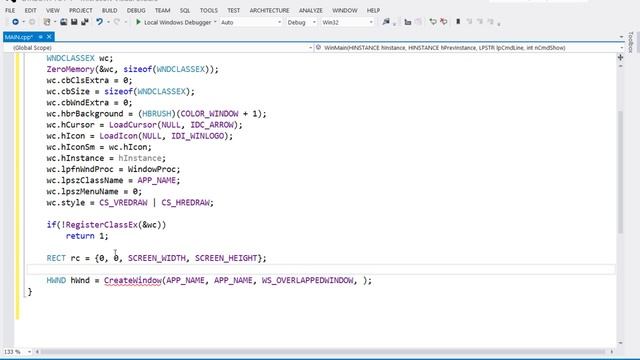Click the vertical scrollbar thumb
The height and width of the screenshot is (360, 640).
coord(620,171)
